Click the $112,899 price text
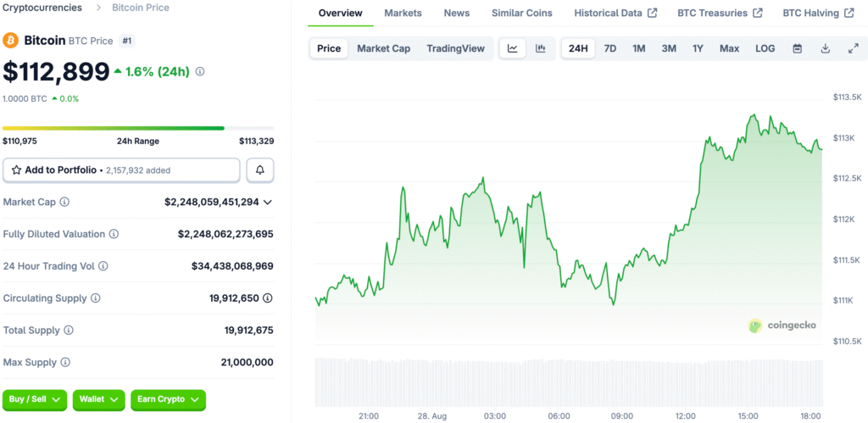868x423 pixels. (x=57, y=71)
